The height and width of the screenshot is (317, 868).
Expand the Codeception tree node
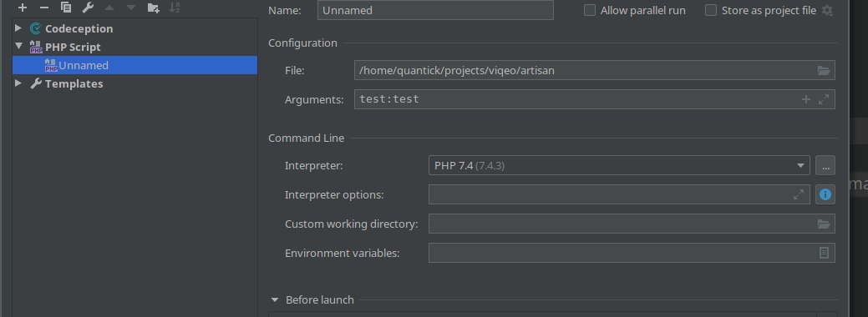point(18,28)
